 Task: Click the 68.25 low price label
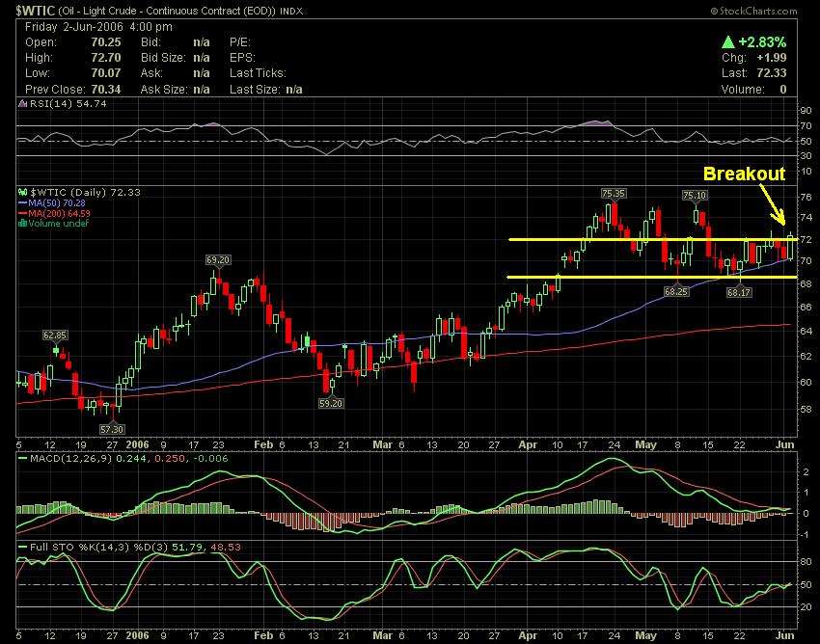pyautogui.click(x=676, y=292)
